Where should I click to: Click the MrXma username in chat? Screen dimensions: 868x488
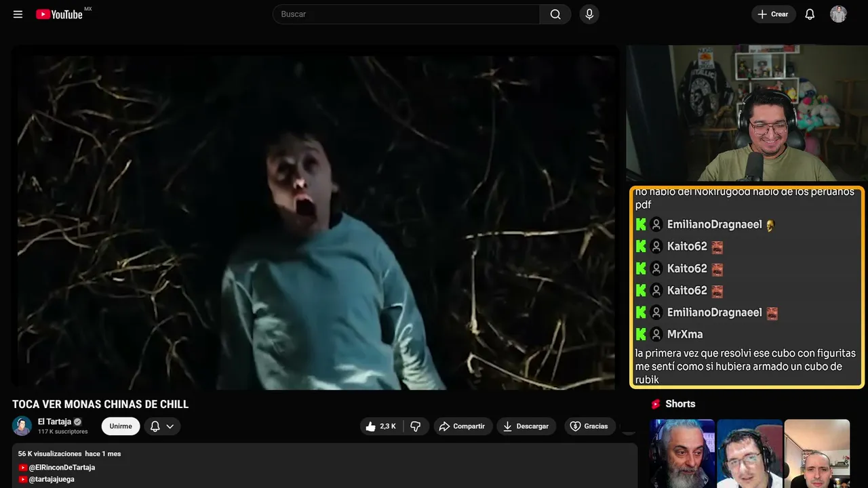coord(685,334)
